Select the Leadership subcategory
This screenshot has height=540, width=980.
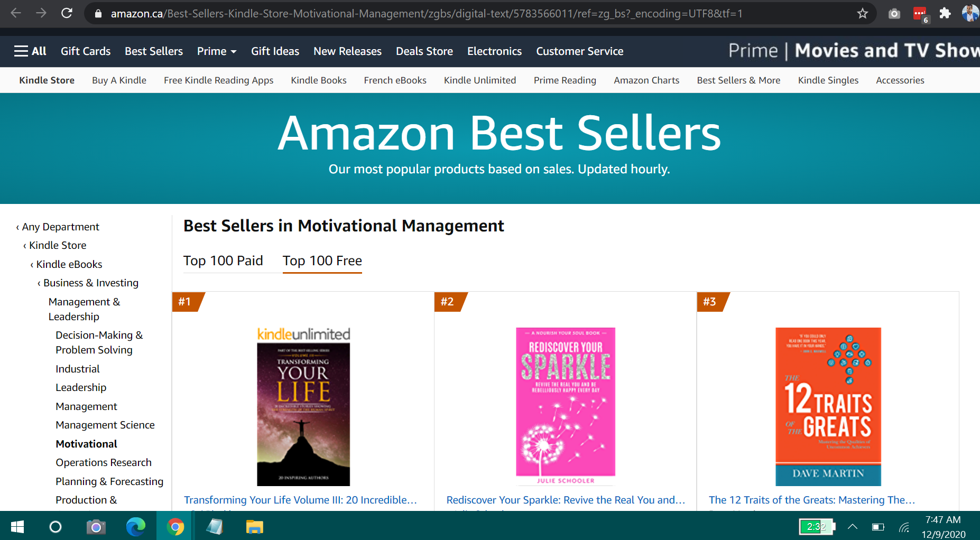click(81, 387)
